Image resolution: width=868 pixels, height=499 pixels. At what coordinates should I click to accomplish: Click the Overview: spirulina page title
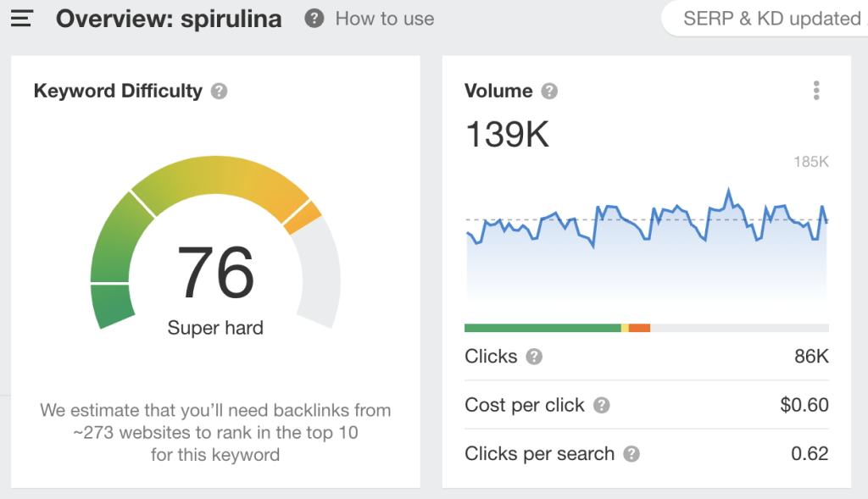(169, 19)
